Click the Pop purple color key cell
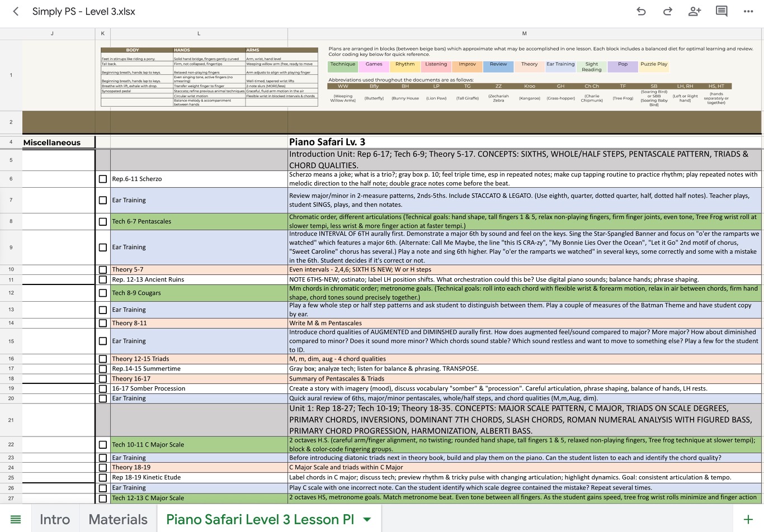This screenshot has width=764, height=532. [x=622, y=66]
